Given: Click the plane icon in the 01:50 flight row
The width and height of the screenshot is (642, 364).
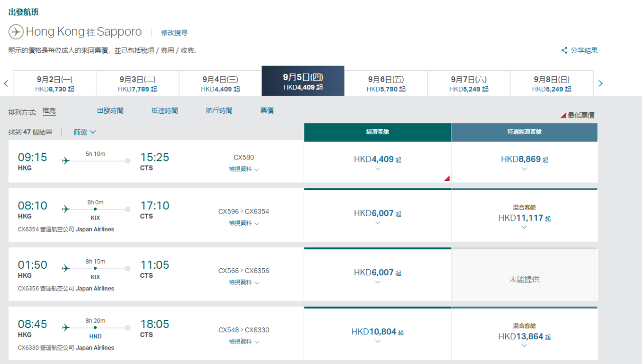Looking at the screenshot, I should pyautogui.click(x=66, y=268).
